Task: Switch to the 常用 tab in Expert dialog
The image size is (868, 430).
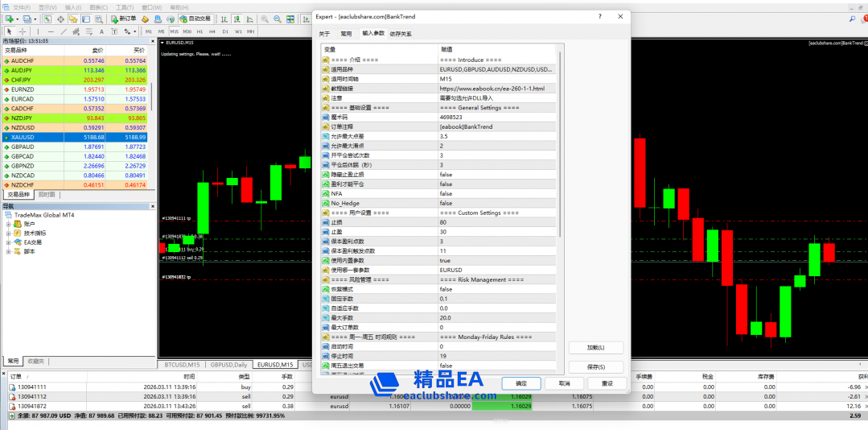Action: (345, 34)
